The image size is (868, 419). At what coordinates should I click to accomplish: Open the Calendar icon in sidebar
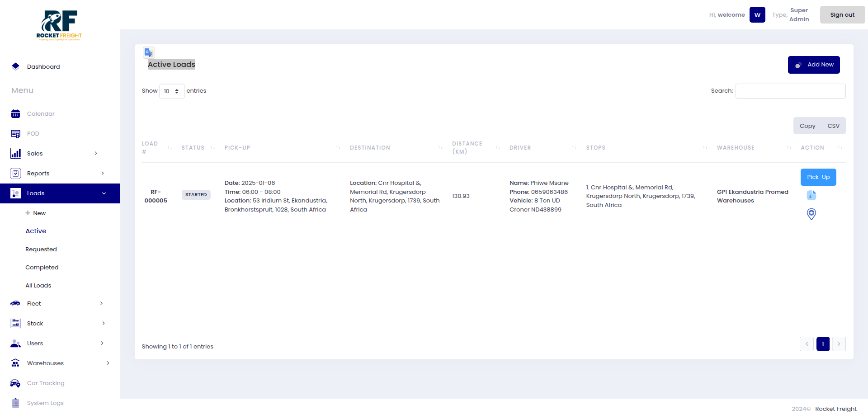[x=15, y=114]
